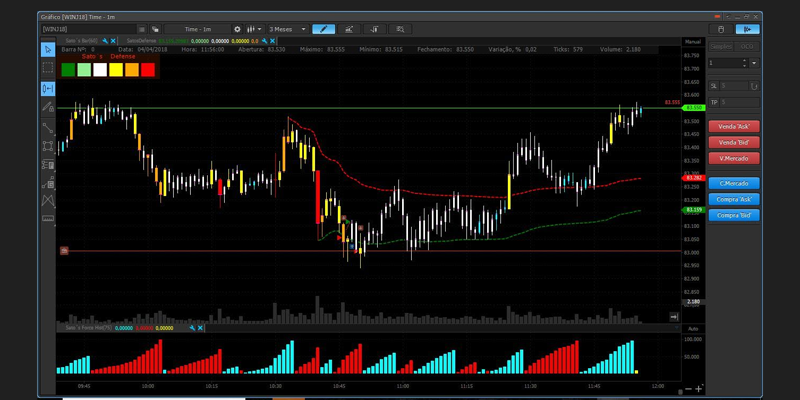
Task: Click the green 83.159 price marker
Action: [693, 210]
